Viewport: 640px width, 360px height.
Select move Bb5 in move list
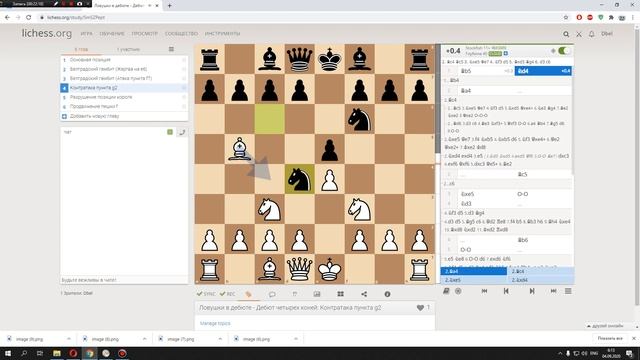486,71
